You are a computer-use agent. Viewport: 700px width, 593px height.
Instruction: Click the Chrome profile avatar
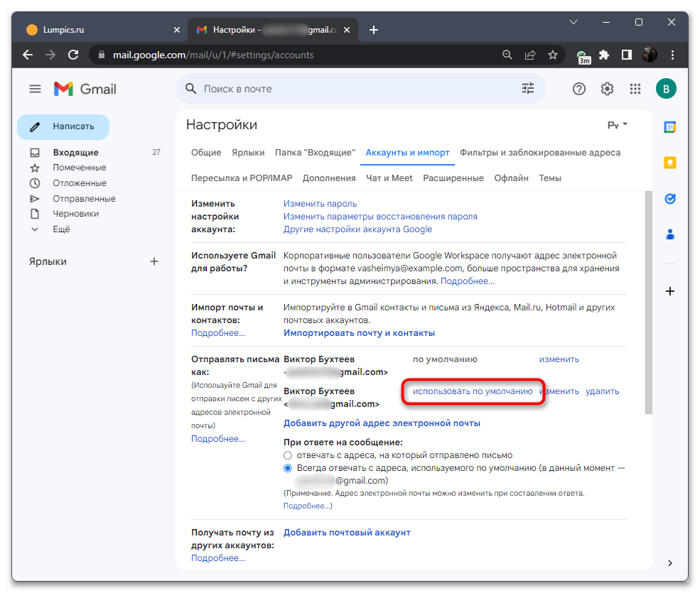(x=650, y=55)
